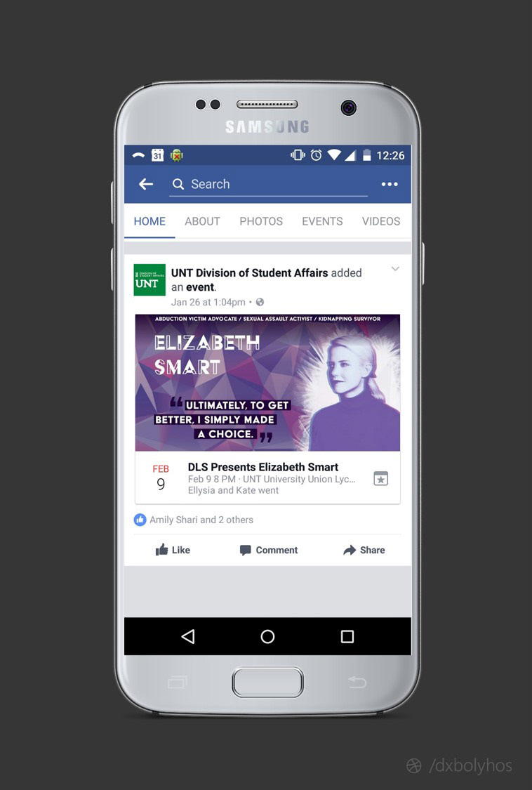The image size is (532, 790).
Task: Click the UNT green profile logo
Action: click(x=149, y=279)
